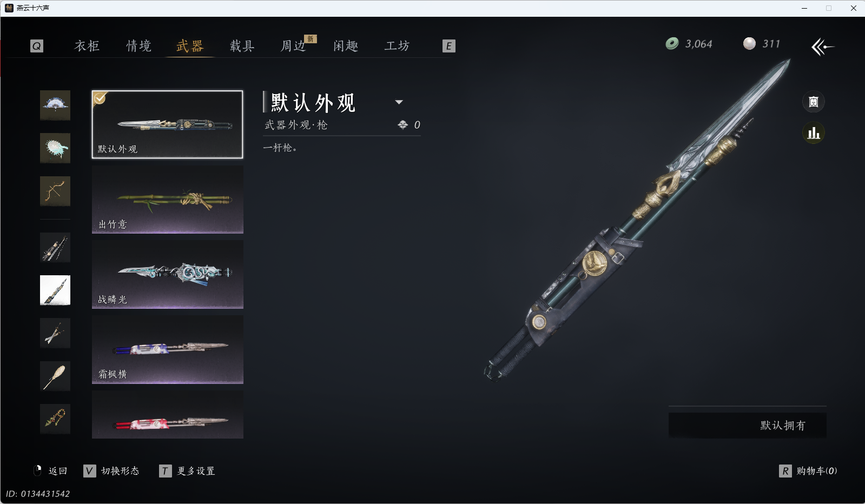Open the 购物车 shopping cart
The image size is (865, 504).
click(x=808, y=471)
